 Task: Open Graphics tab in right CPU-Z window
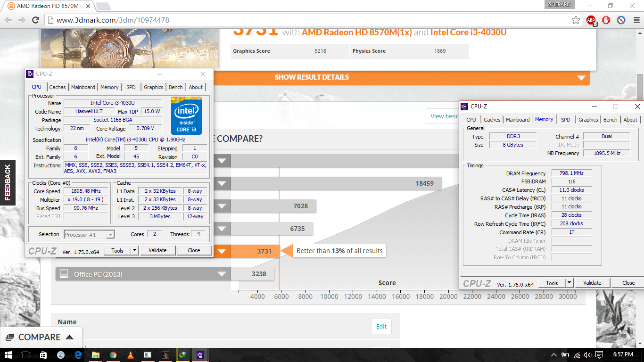coord(588,120)
